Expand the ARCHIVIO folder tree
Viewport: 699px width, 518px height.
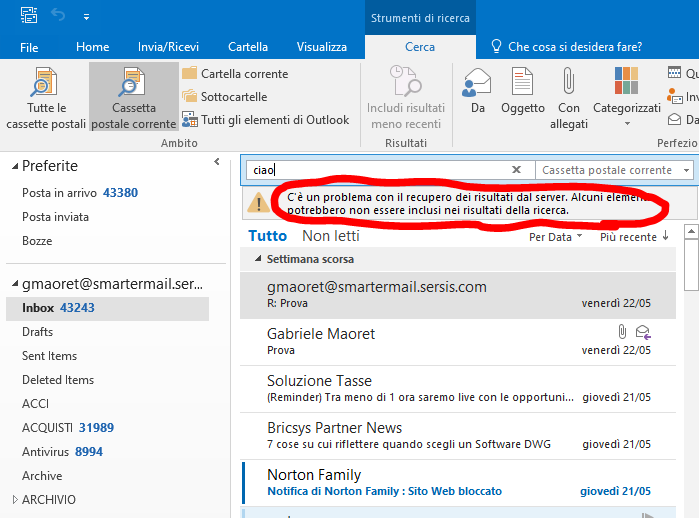coord(13,500)
